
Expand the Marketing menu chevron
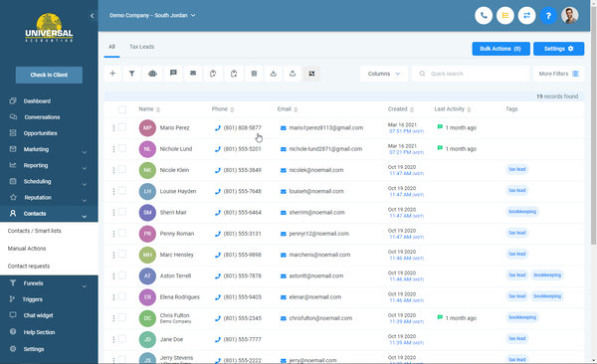click(x=85, y=152)
